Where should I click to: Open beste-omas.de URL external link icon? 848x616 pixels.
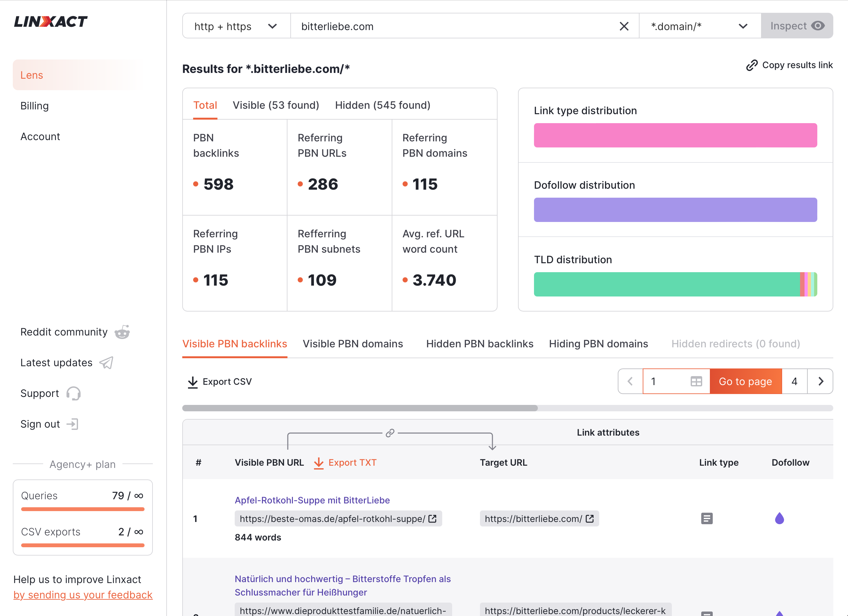(433, 519)
